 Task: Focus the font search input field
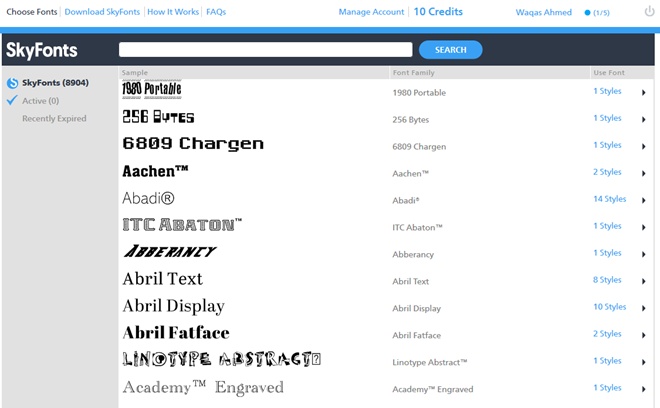tap(266, 49)
